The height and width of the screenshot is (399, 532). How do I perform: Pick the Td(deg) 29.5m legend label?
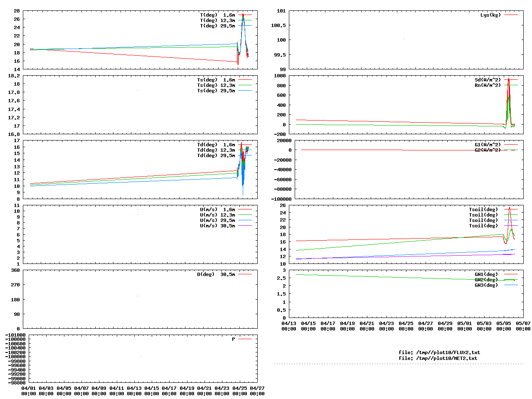tap(216, 155)
